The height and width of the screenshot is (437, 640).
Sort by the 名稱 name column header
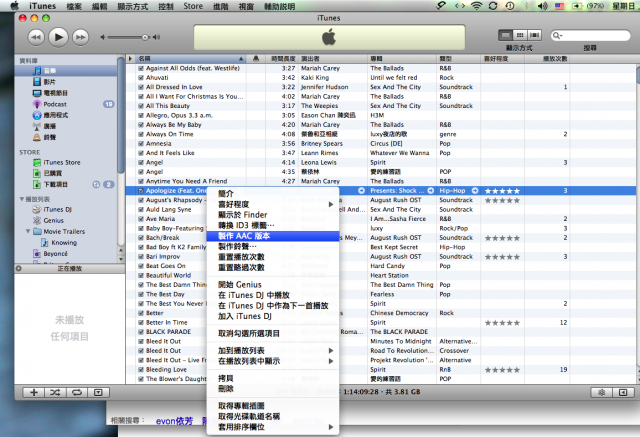(190, 59)
